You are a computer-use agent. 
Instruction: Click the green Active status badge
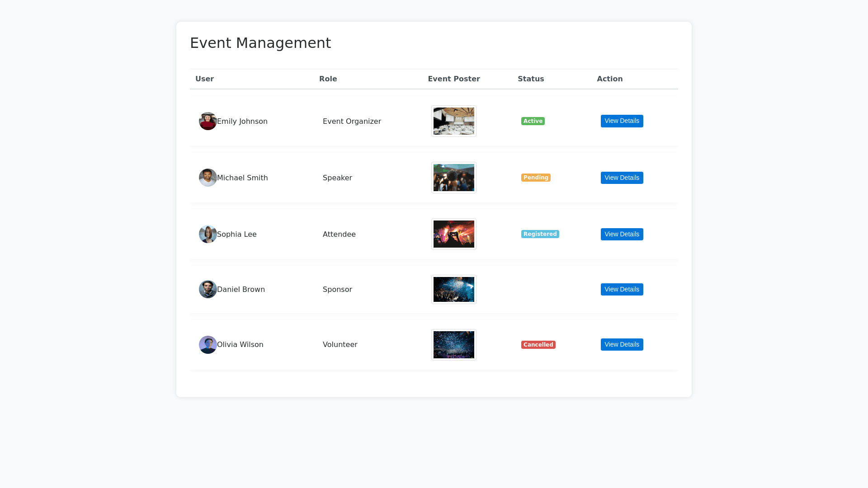pos(533,121)
